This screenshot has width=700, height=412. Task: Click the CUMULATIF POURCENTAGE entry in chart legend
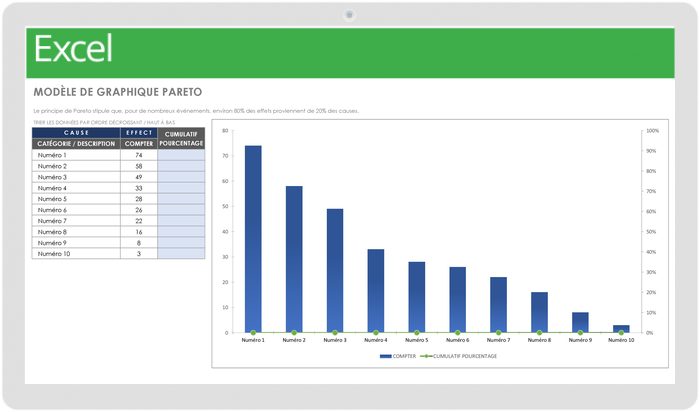coord(458,356)
